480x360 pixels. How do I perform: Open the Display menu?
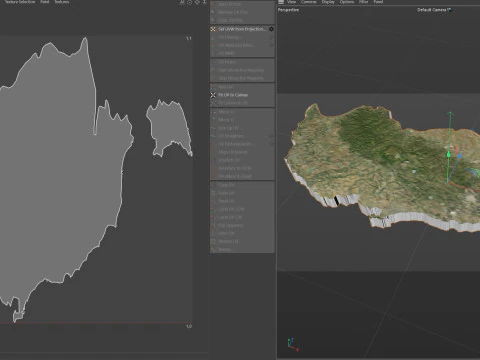tap(328, 2)
